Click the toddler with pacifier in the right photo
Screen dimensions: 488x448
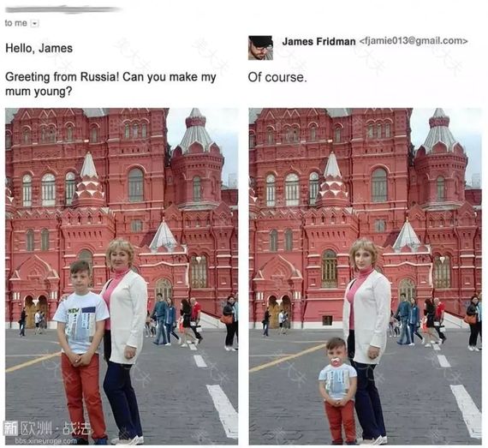click(x=338, y=391)
